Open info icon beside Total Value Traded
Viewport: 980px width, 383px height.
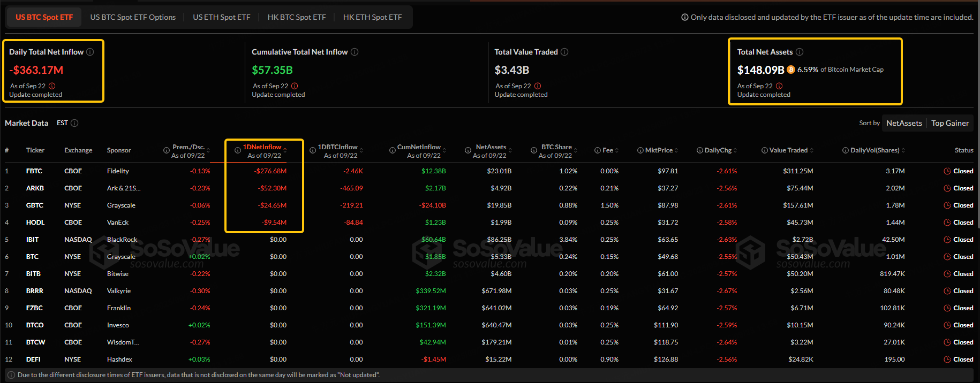point(564,52)
